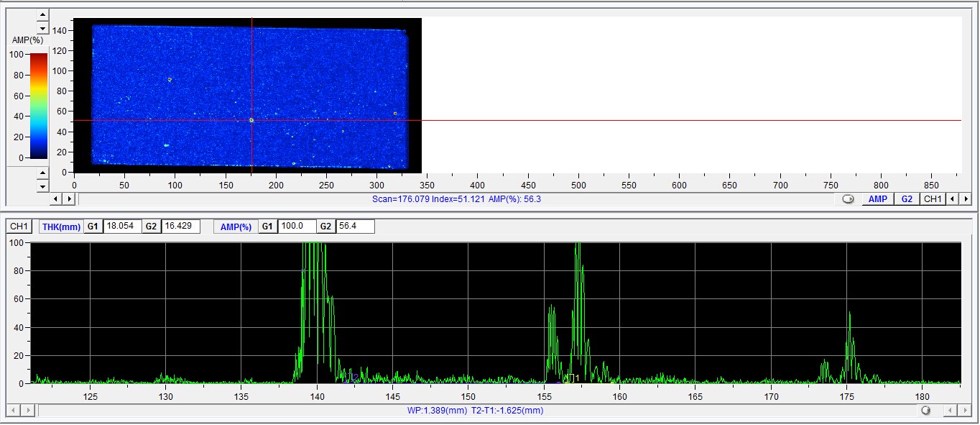
Task: Click the THK(mm) label button
Action: pyautogui.click(x=60, y=227)
